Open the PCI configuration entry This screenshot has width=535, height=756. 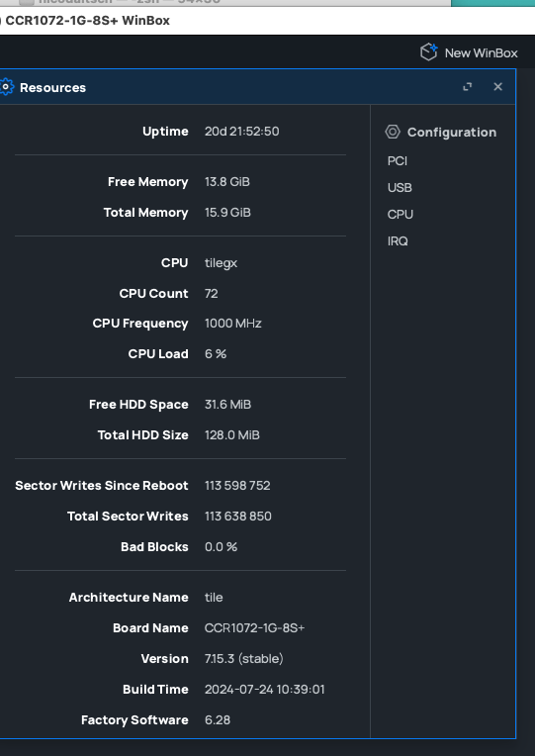coord(398,161)
